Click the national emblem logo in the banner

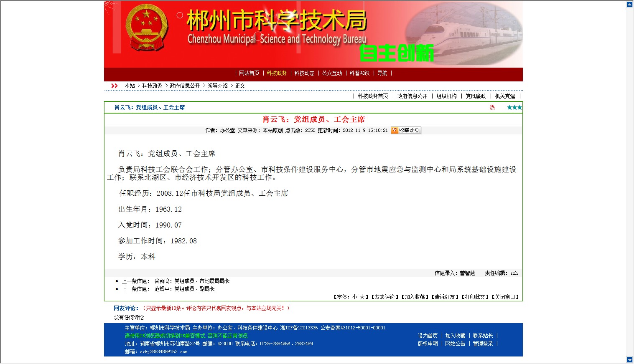(x=147, y=28)
